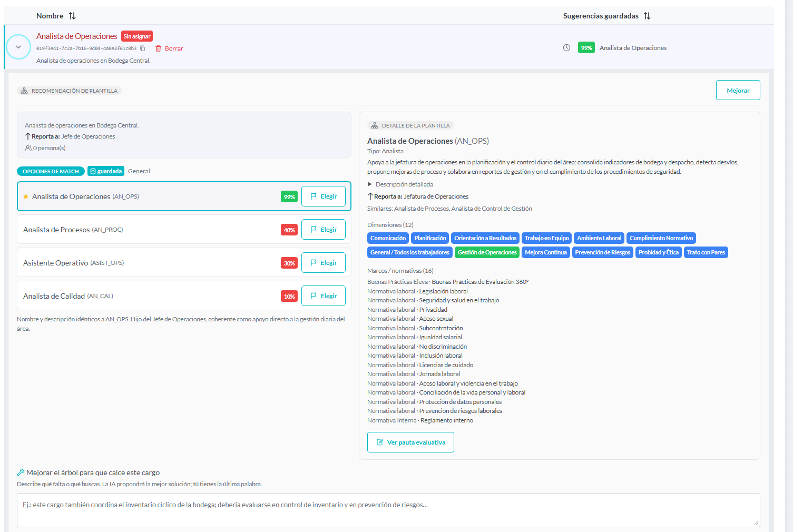This screenshot has width=793, height=532.
Task: Click the Reglamento interno normativa line
Action: point(420,420)
